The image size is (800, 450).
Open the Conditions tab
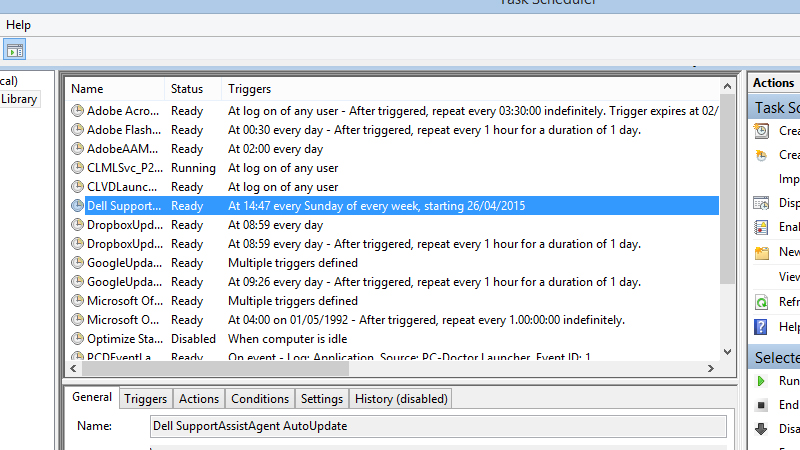pos(260,398)
